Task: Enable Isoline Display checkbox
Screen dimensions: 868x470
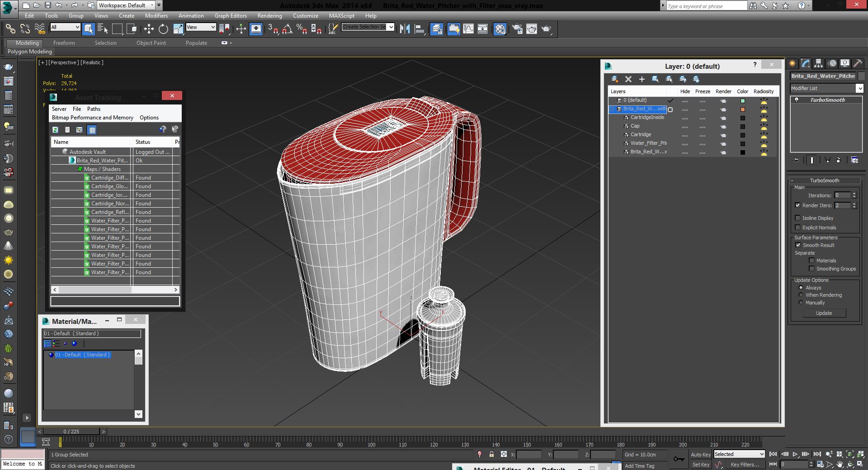Action: [x=798, y=218]
